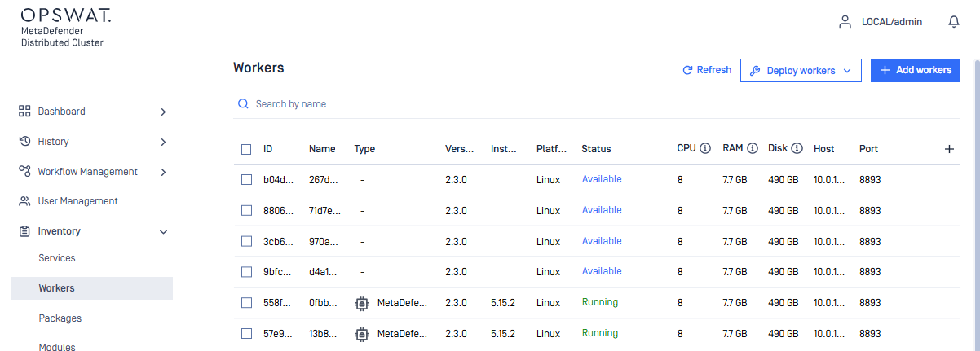Click the CPU info icon
This screenshot has width=980, height=351.
[x=705, y=148]
